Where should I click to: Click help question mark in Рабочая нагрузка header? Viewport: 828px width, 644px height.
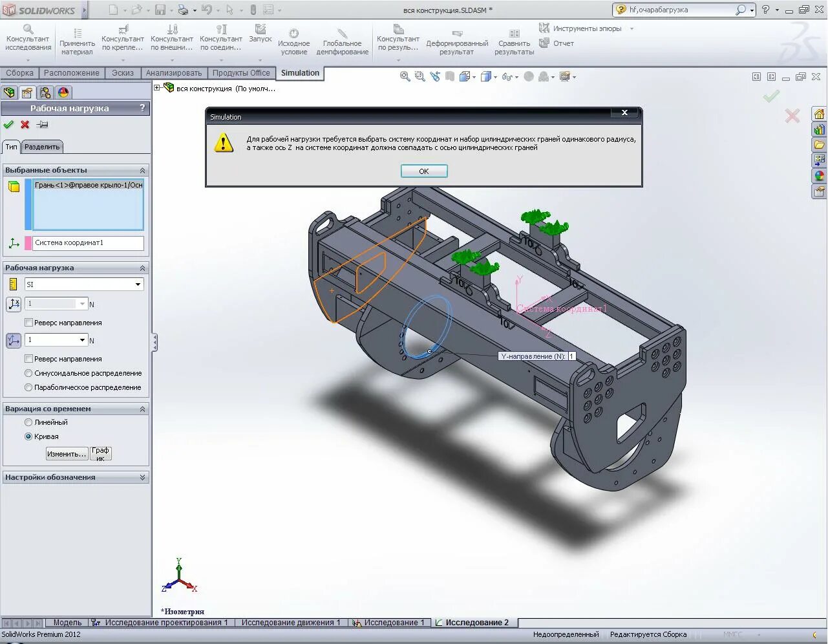click(142, 109)
